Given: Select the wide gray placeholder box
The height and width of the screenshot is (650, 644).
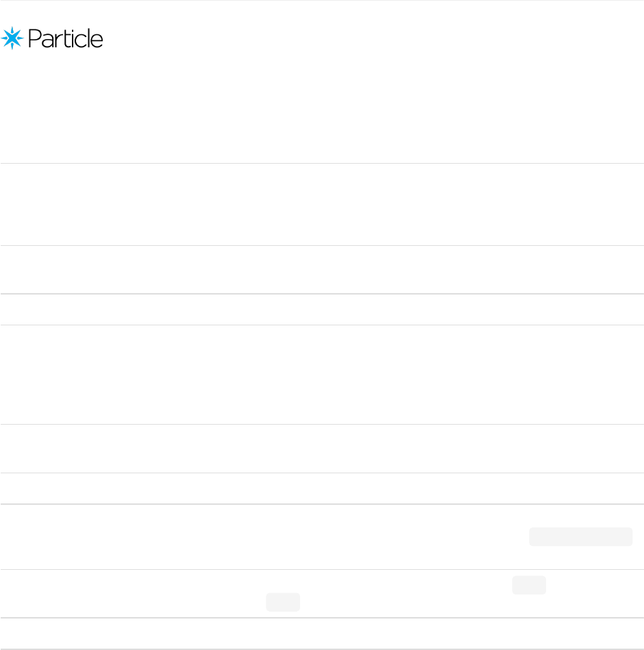Looking at the screenshot, I should (x=580, y=536).
